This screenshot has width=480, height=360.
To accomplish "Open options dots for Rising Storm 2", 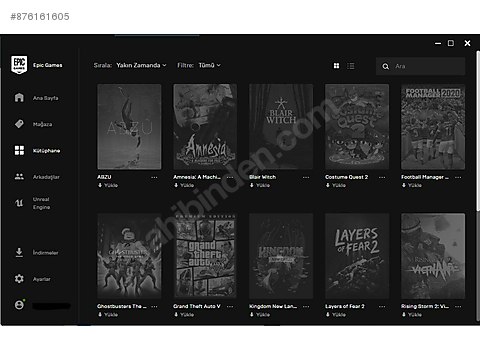I will 458,306.
